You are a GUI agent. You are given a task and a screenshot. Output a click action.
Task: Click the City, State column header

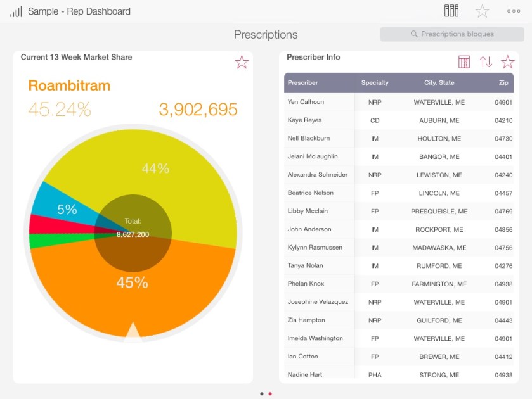(439, 83)
